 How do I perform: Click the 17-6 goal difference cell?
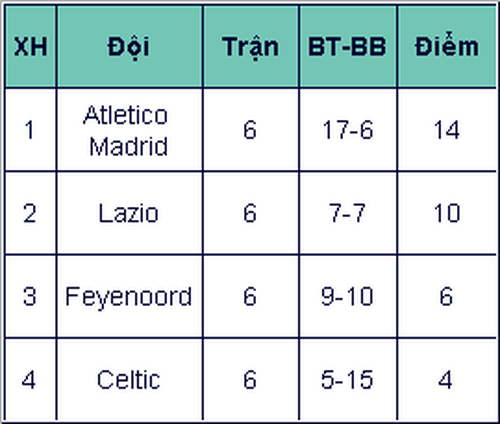click(x=348, y=130)
